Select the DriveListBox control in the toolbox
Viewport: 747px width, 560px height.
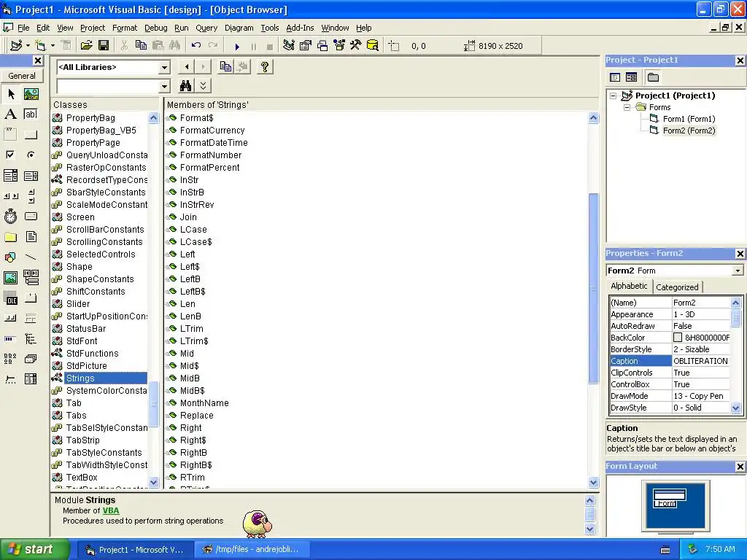tap(31, 217)
